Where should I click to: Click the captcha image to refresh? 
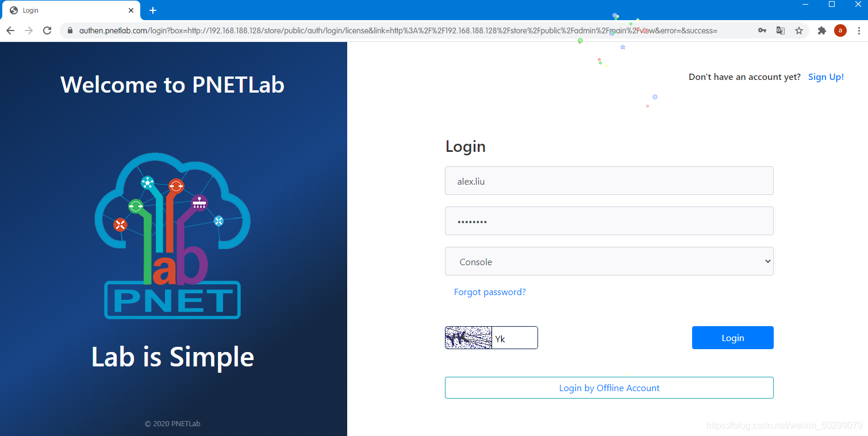(468, 338)
